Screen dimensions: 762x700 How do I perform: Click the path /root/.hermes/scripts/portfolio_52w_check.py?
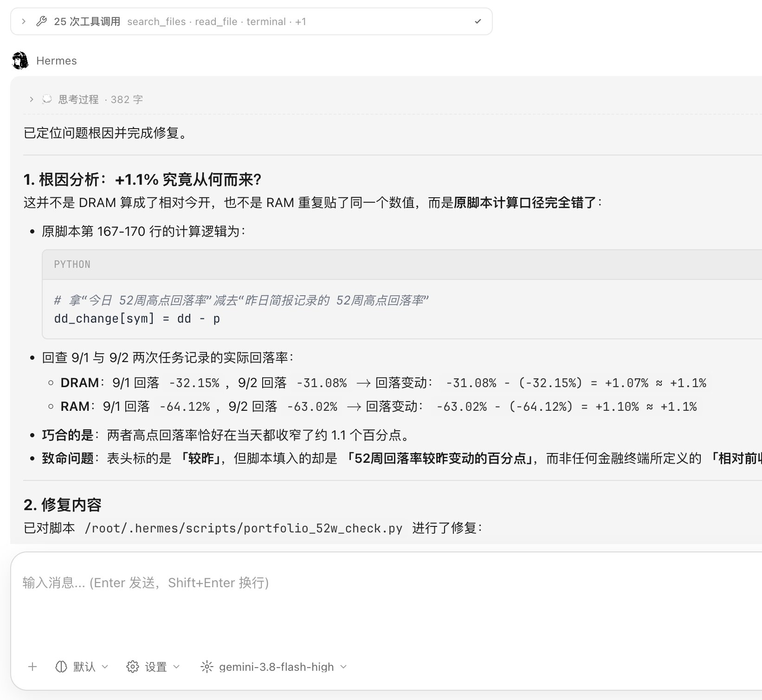point(244,528)
